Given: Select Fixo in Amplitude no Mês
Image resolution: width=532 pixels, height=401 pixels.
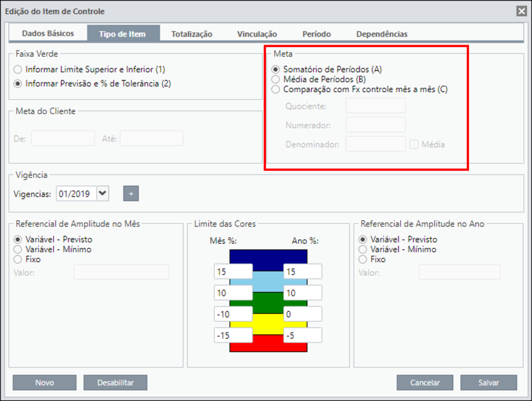Looking at the screenshot, I should [x=27, y=259].
